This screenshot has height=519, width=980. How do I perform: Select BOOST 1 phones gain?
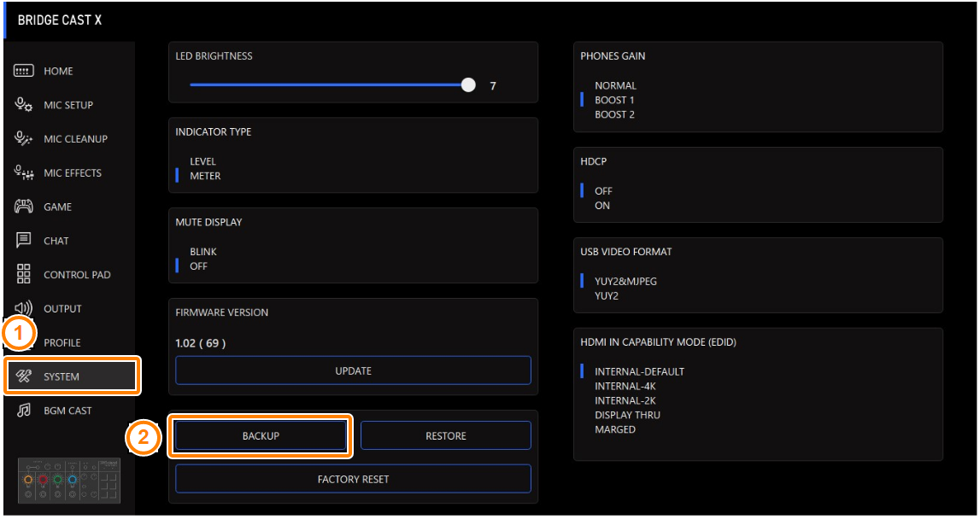pos(614,100)
